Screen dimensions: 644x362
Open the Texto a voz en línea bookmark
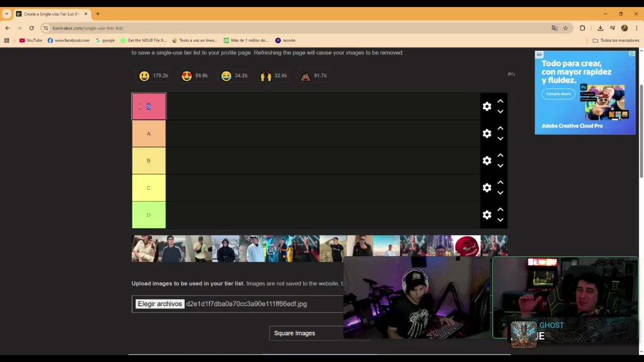coord(194,40)
